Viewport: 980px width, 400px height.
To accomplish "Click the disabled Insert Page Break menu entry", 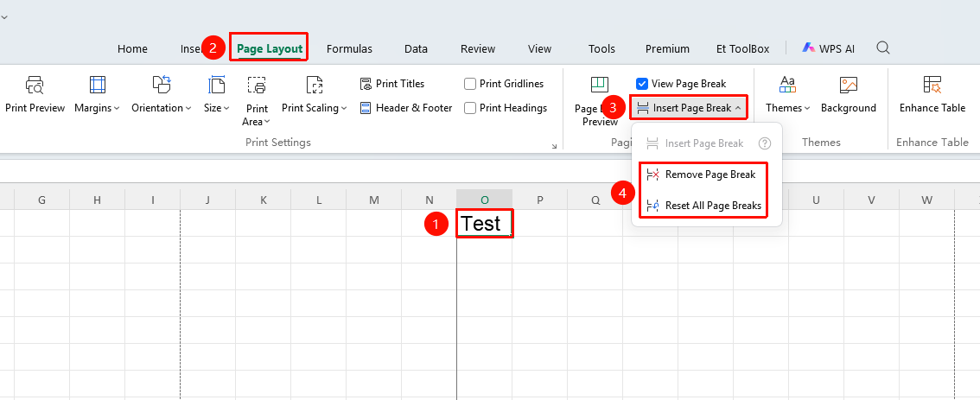I will 694,143.
